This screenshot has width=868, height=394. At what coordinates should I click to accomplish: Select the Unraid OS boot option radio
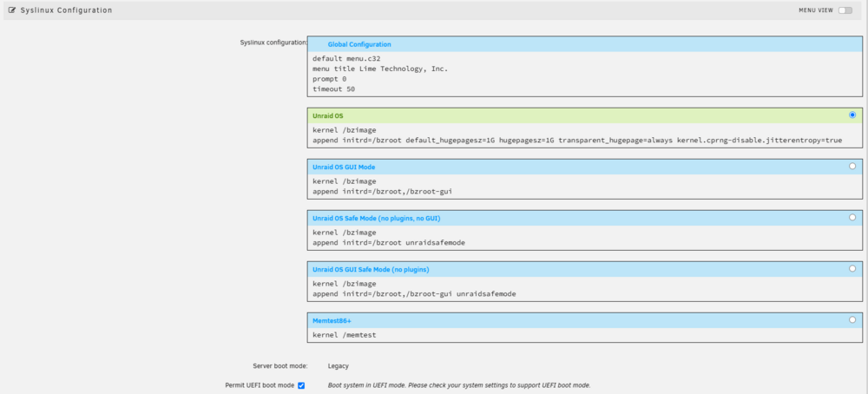pos(852,115)
